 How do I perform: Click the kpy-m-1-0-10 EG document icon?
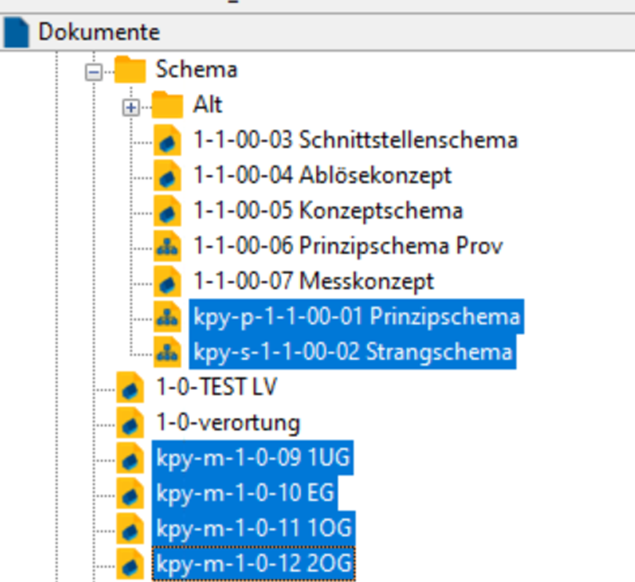[130, 493]
